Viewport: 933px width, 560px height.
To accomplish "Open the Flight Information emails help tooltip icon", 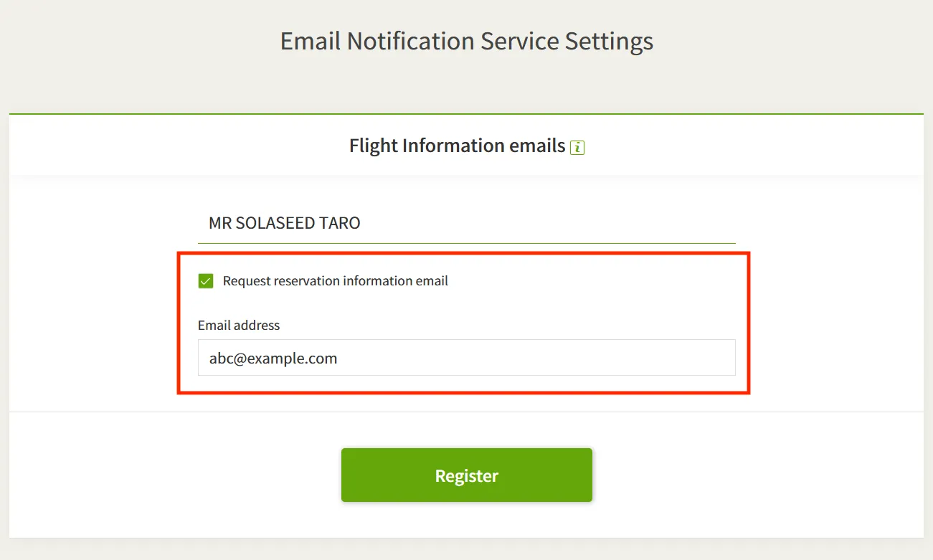I will click(577, 148).
